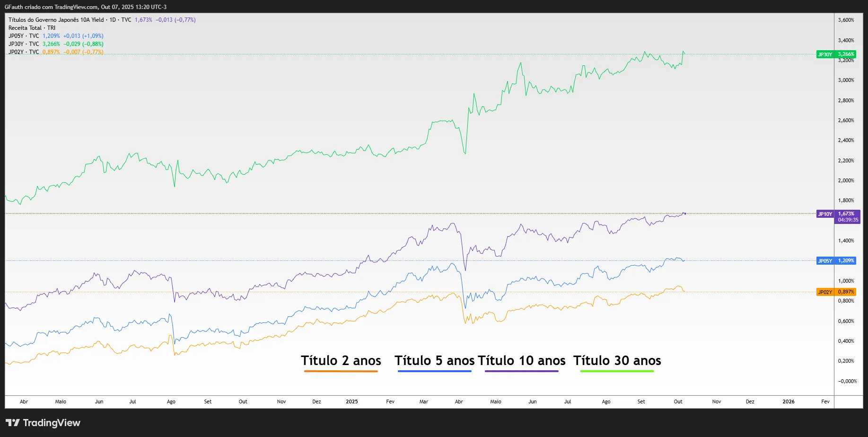Click the Título 30 anos annotation

click(617, 361)
